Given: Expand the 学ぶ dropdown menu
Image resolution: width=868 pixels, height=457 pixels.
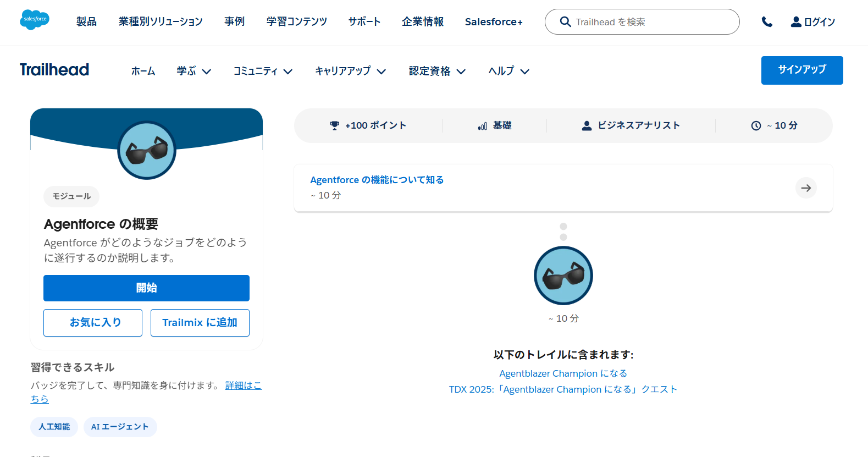Looking at the screenshot, I should click(x=193, y=71).
